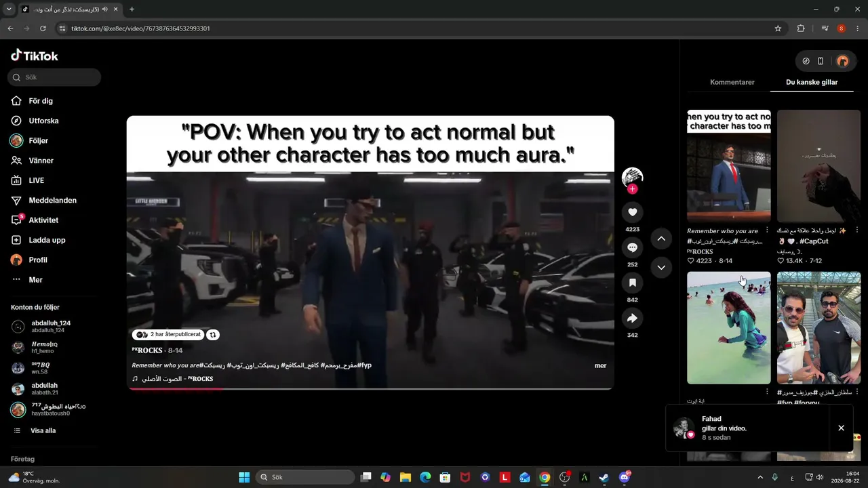Reload the page in Chrome
Image resolution: width=868 pixels, height=488 pixels.
[43, 28]
